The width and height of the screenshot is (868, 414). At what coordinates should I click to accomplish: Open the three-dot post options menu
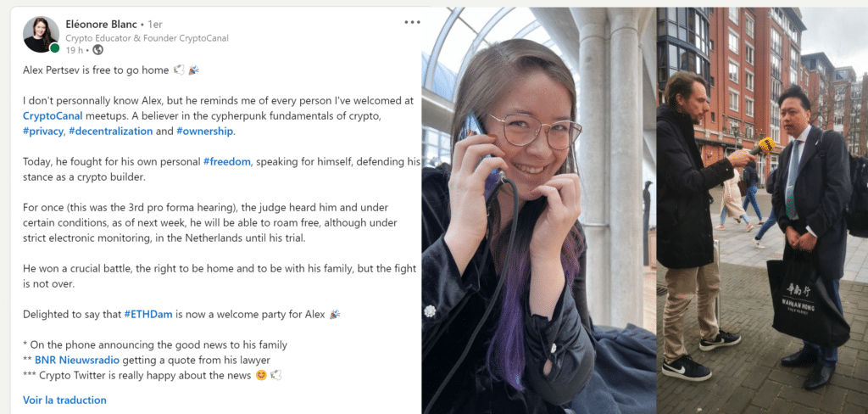click(x=412, y=22)
